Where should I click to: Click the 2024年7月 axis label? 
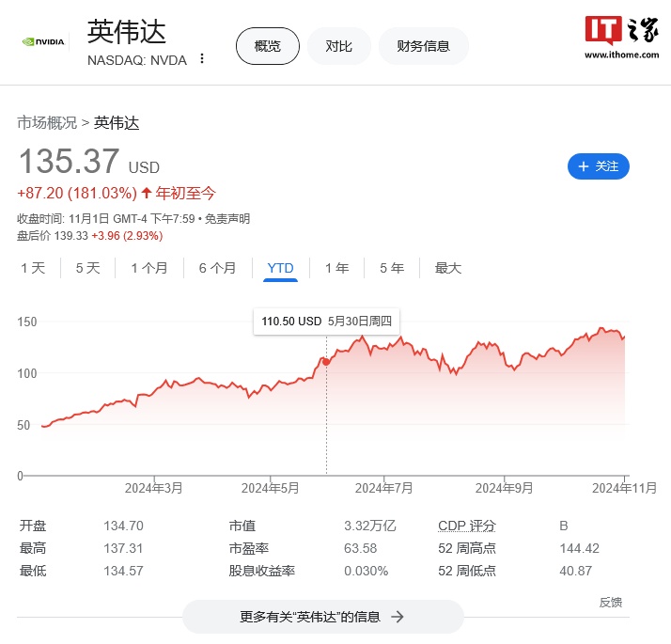(383, 488)
